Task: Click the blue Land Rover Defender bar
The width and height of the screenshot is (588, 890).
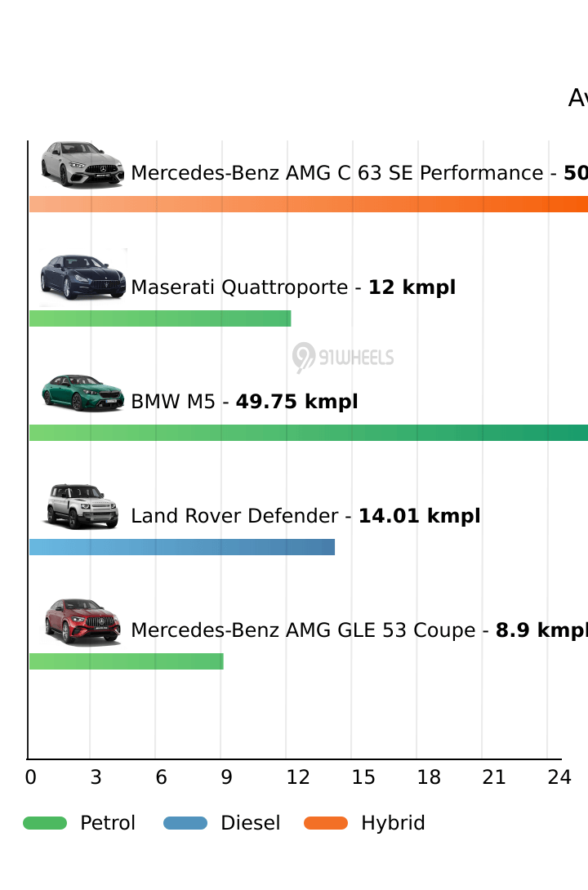Action: coord(181,547)
